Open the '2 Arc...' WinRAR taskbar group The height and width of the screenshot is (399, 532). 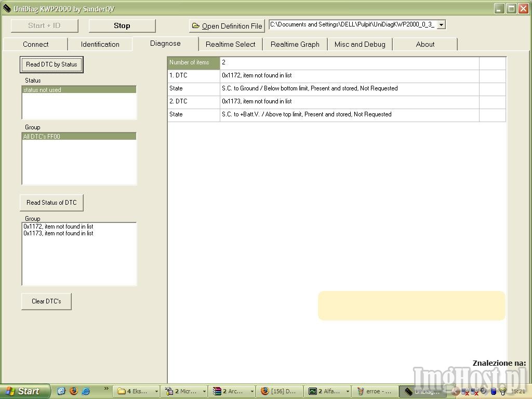(x=232, y=391)
